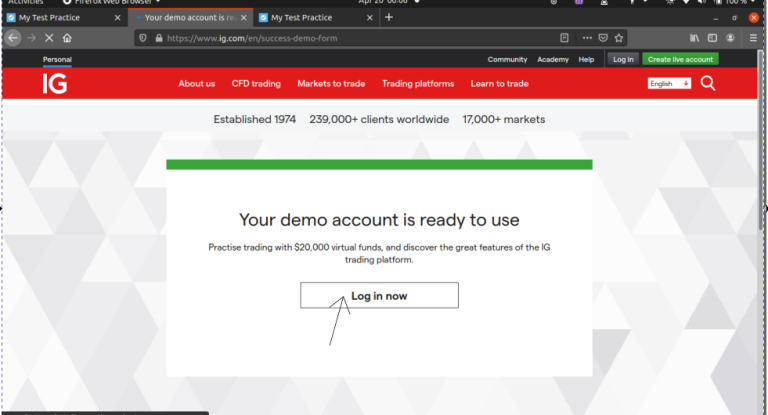This screenshot has width=768, height=415.
Task: Click the IG logo
Action: tap(55, 84)
